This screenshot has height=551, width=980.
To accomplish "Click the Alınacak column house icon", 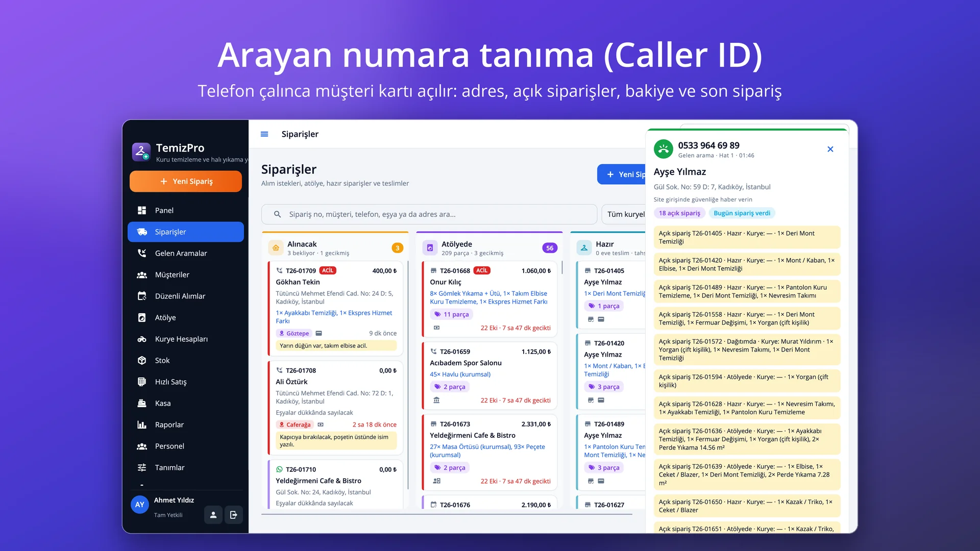I will tap(276, 248).
